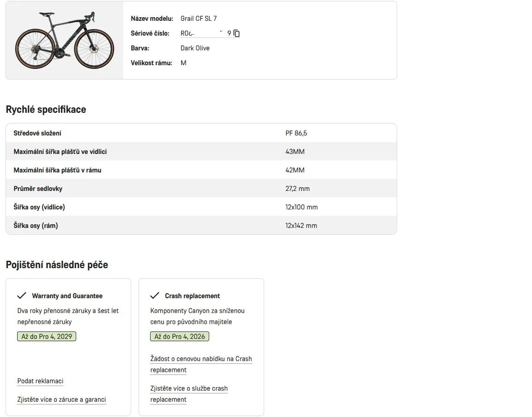Click the Crash replacement checkmark icon
532x417 pixels.
(x=155, y=295)
